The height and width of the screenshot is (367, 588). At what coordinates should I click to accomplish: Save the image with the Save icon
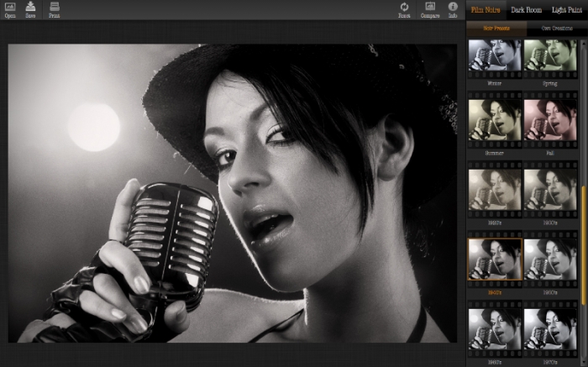[30, 10]
